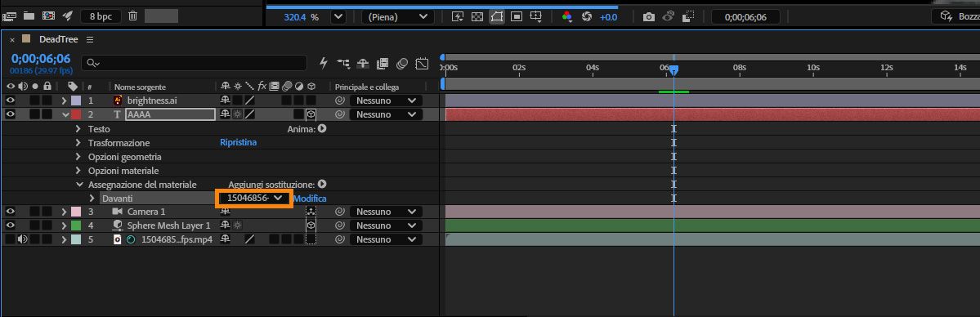Open the (Piena) resolution dropdown
The width and height of the screenshot is (980, 317).
click(x=397, y=17)
